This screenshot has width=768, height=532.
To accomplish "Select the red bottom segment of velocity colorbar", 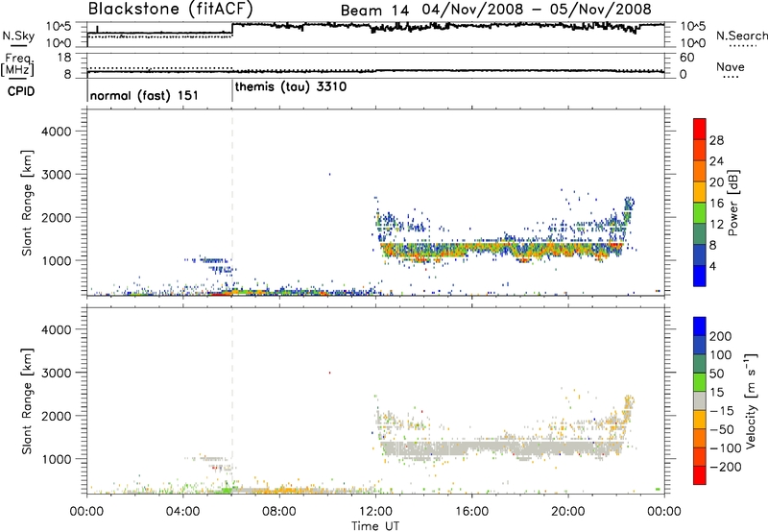I will [x=700, y=475].
